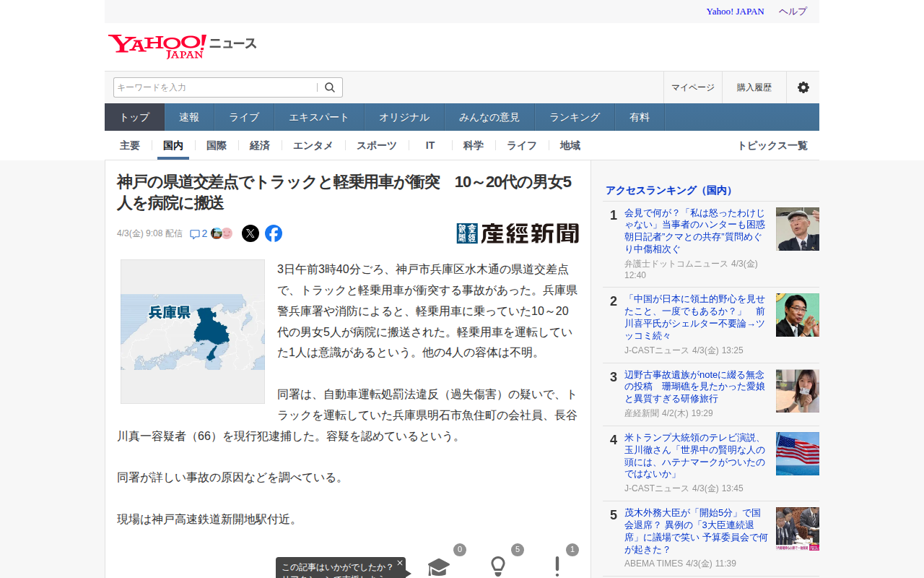Open the ランキング tab
Image resolution: width=924 pixels, height=578 pixels.
pos(575,117)
